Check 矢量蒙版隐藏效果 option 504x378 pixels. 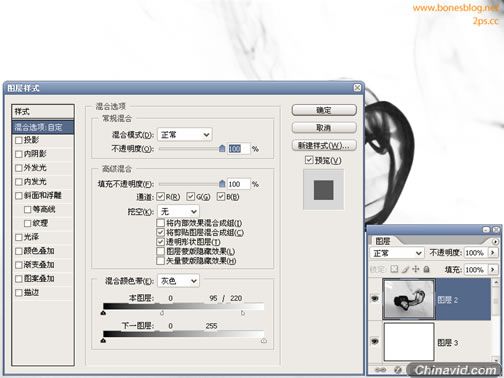pyautogui.click(x=160, y=260)
